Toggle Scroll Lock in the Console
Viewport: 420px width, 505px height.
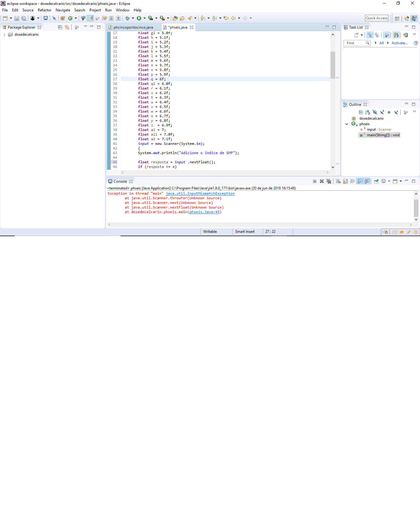pos(345,181)
